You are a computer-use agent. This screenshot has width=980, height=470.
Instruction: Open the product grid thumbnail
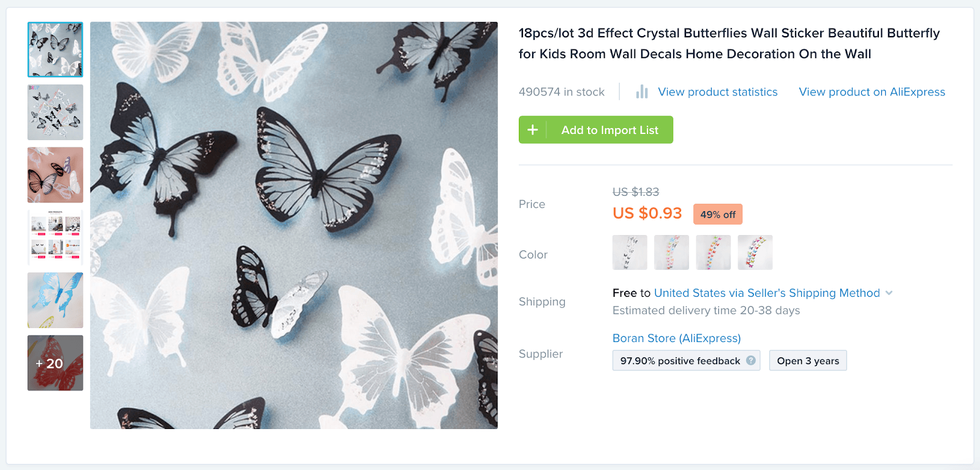55,237
